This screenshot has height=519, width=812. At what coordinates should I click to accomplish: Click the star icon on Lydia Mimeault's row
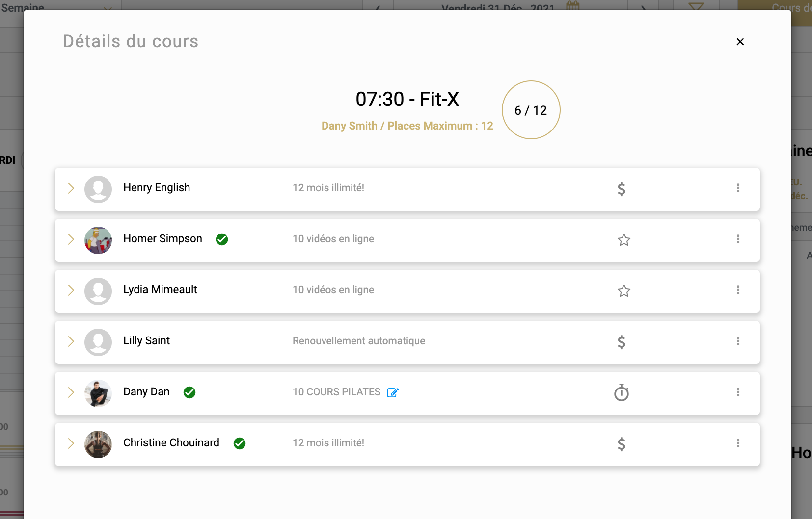click(x=624, y=291)
